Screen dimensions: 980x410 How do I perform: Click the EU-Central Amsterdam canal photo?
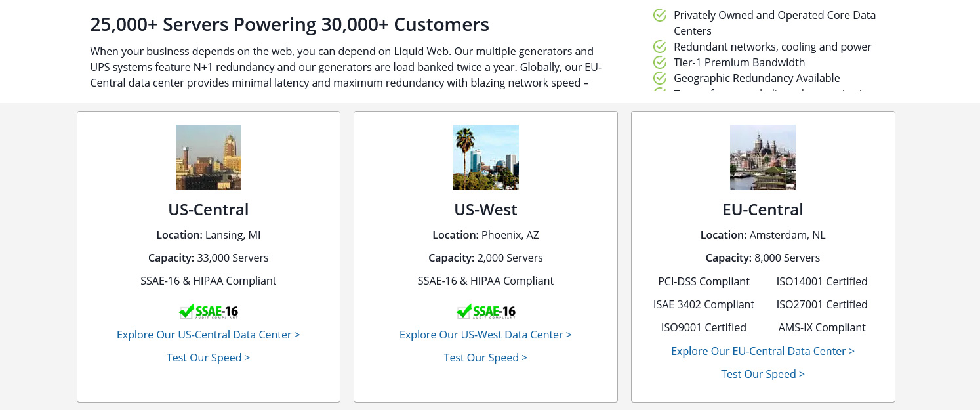click(762, 157)
